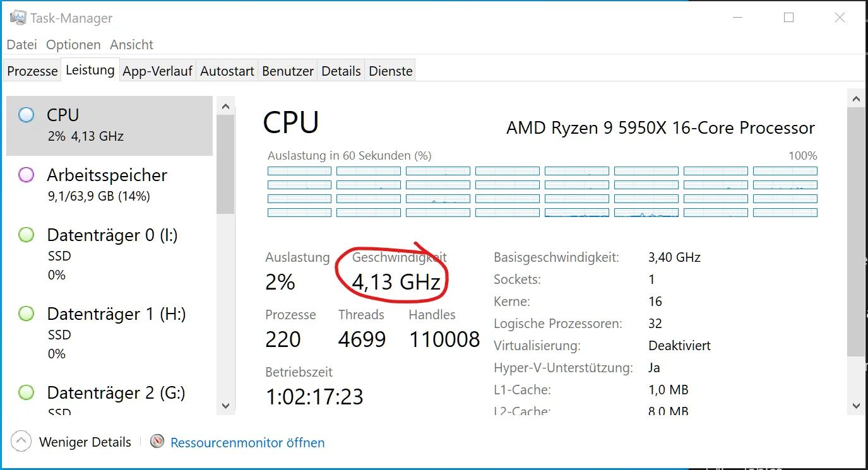Image resolution: width=868 pixels, height=470 pixels.
Task: Open the Autostart tab
Action: click(227, 71)
